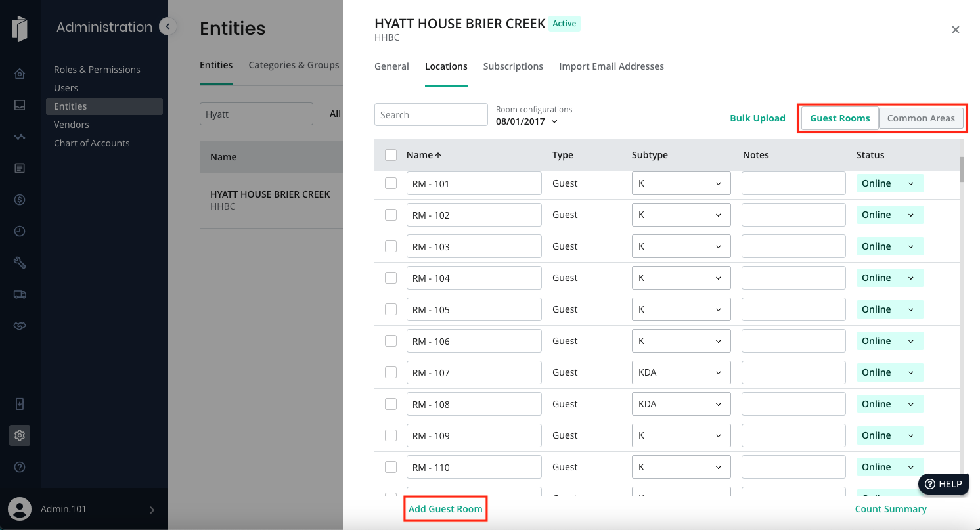This screenshot has width=980, height=530.
Task: Open the Status dropdown for RM - 104
Action: tap(890, 278)
